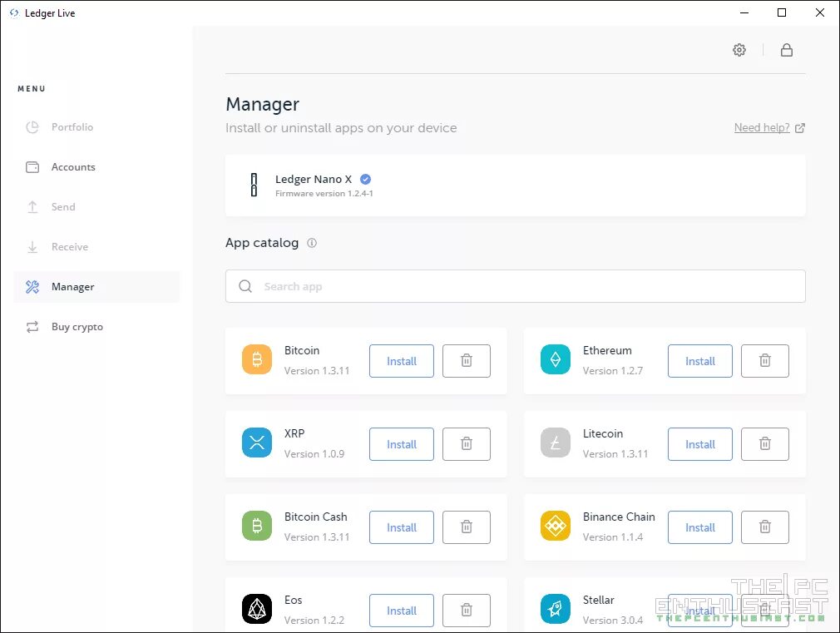Screen dimensions: 840x633
Task: Click 'Version 1.0.9' under XRP
Action: pos(314,454)
